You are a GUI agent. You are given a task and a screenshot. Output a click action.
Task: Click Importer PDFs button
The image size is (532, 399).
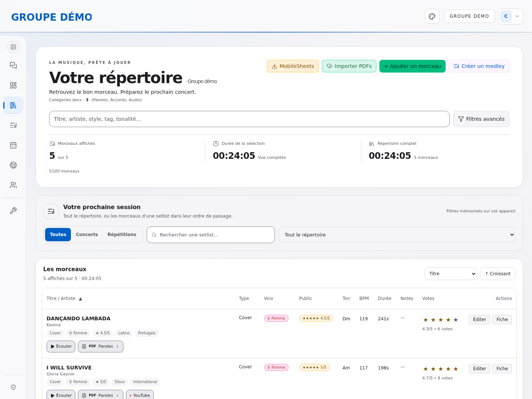tap(349, 66)
